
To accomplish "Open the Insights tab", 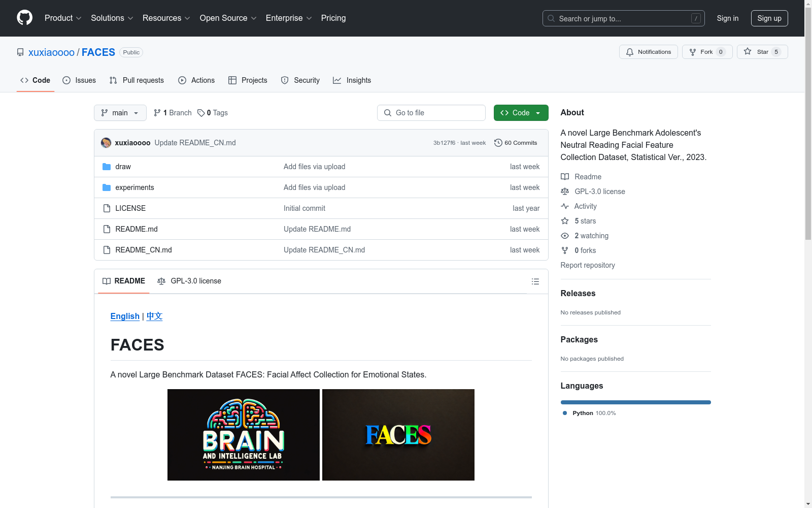I will coord(352,80).
